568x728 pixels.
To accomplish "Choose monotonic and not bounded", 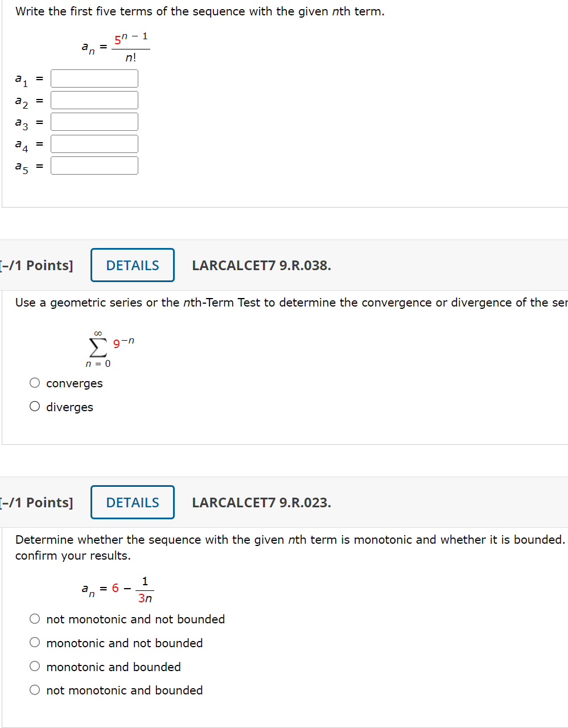I will 34,642.
